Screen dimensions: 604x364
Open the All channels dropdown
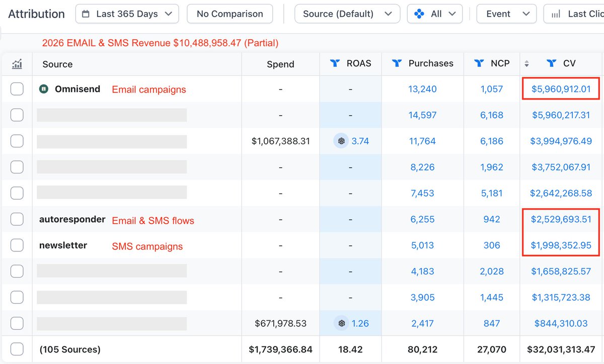pyautogui.click(x=435, y=14)
